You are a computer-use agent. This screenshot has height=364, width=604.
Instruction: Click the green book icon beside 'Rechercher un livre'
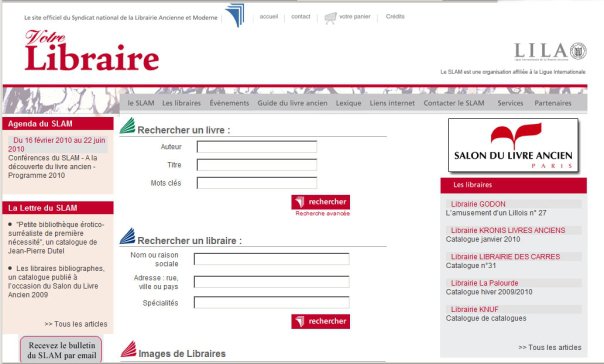click(128, 126)
